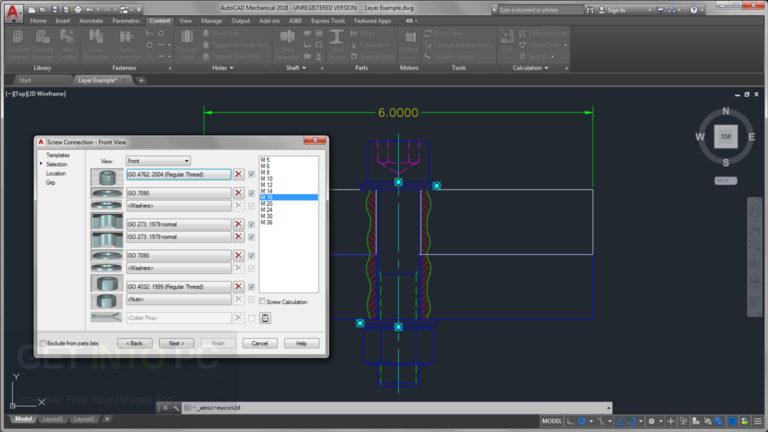
Task: Click the customize wrench icon on command line
Action: click(175, 408)
